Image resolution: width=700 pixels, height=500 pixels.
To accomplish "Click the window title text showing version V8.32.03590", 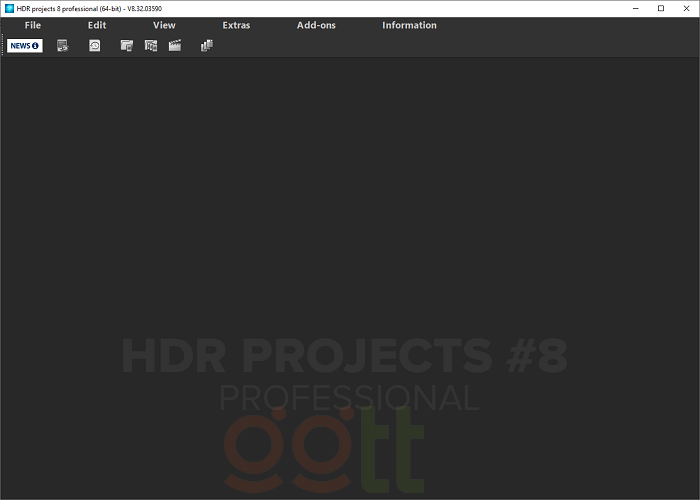I will (x=90, y=8).
